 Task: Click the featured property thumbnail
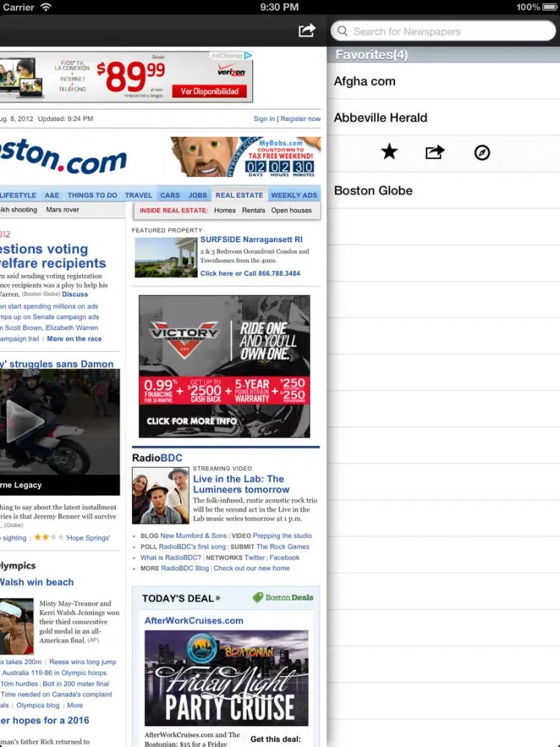(166, 258)
